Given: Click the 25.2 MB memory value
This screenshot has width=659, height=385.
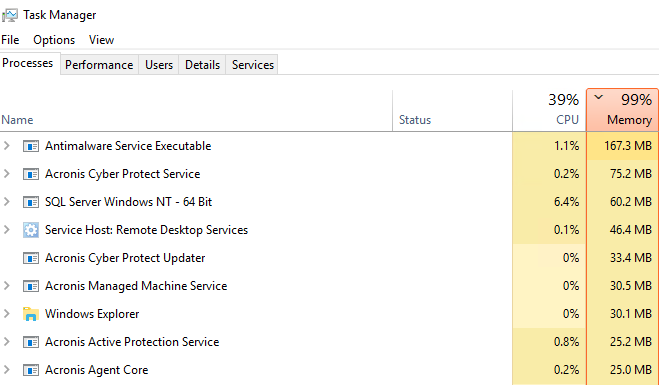Looking at the screenshot, I should coord(631,342).
